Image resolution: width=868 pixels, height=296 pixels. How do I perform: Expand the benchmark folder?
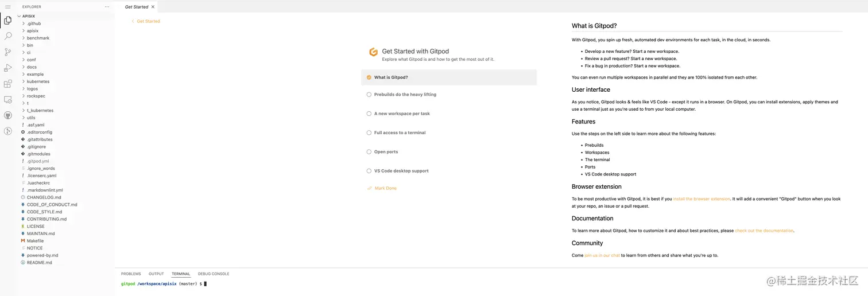[x=38, y=38]
